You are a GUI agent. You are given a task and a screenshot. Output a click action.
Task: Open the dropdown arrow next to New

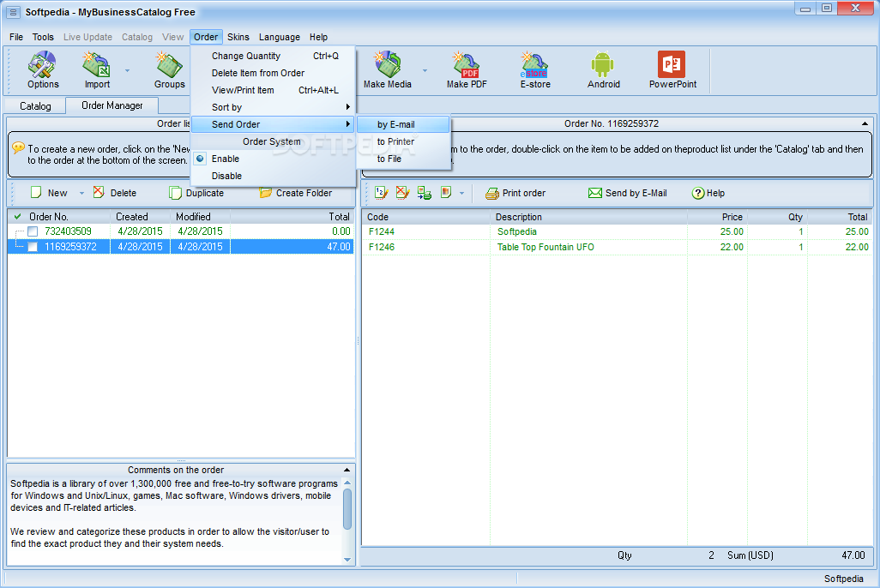pyautogui.click(x=81, y=193)
